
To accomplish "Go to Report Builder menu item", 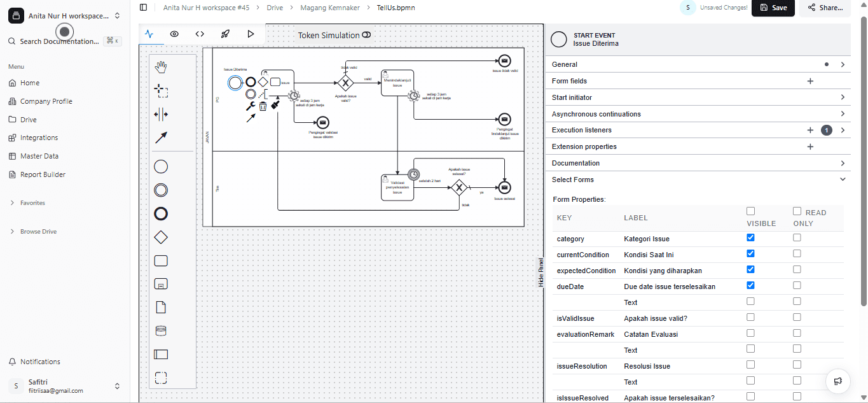I will point(43,174).
